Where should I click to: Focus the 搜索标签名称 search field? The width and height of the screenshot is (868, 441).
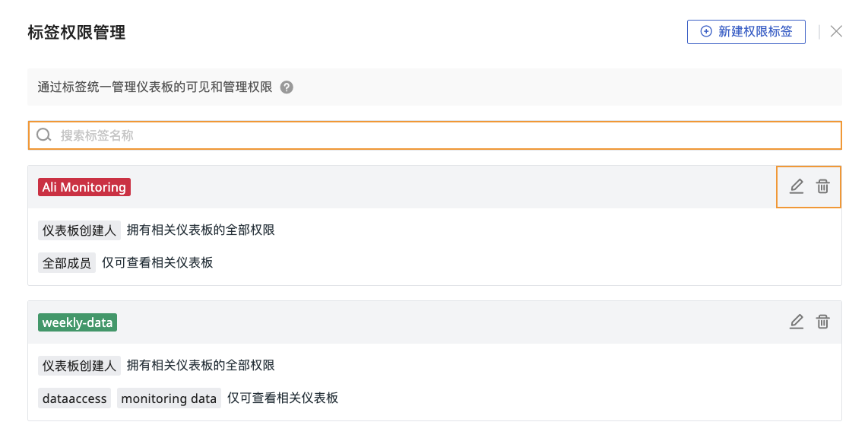click(x=435, y=135)
